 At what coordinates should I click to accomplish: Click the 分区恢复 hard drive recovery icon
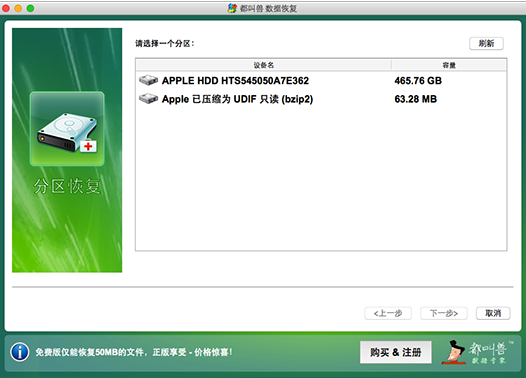point(67,129)
